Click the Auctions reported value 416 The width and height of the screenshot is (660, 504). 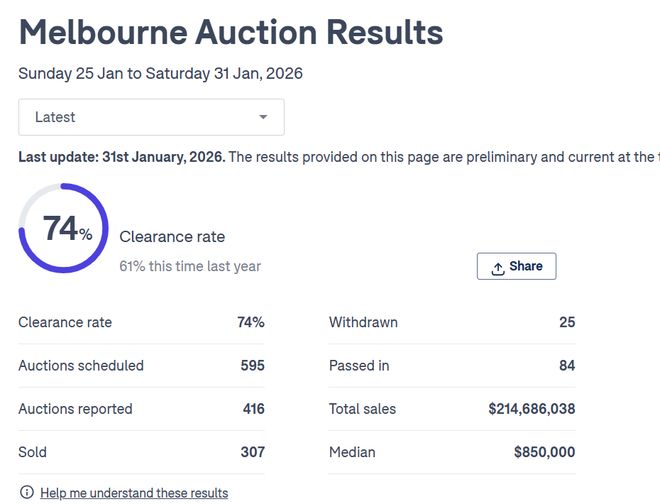point(253,409)
